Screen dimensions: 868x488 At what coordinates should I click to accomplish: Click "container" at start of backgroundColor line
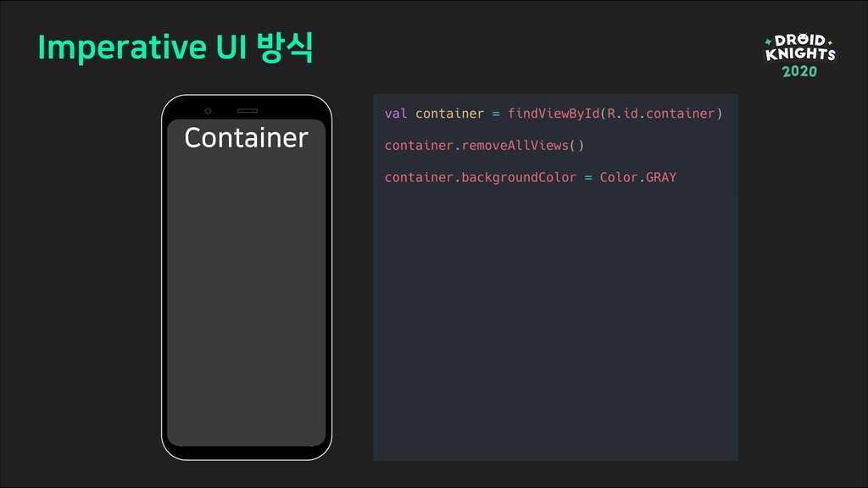click(419, 178)
